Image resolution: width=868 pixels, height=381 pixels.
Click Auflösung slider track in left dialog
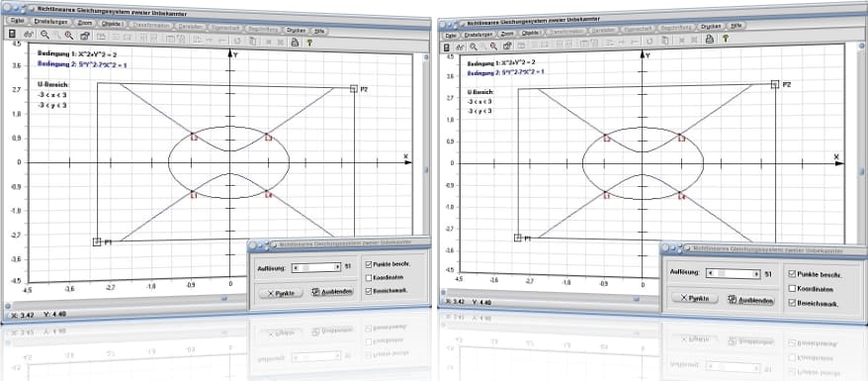coord(316,267)
